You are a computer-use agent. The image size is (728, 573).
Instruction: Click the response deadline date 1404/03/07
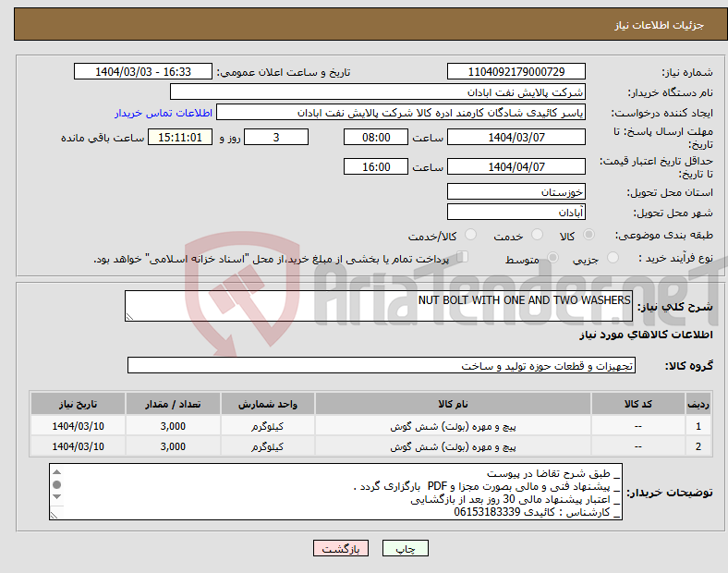[x=516, y=137]
